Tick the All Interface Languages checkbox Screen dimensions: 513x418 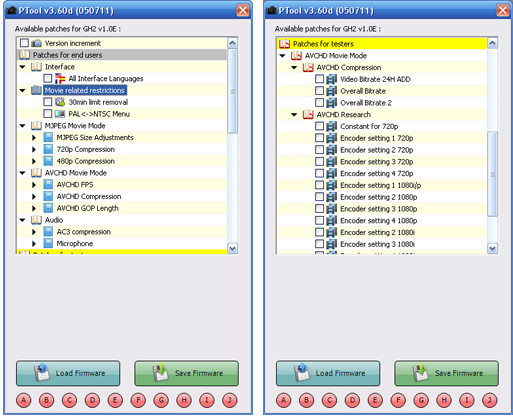[x=48, y=78]
